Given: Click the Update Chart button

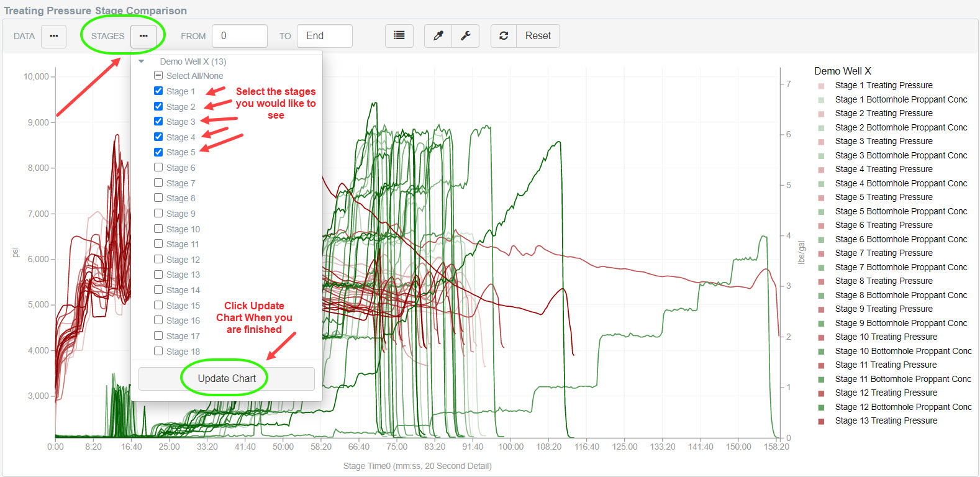Looking at the screenshot, I should tap(227, 379).
